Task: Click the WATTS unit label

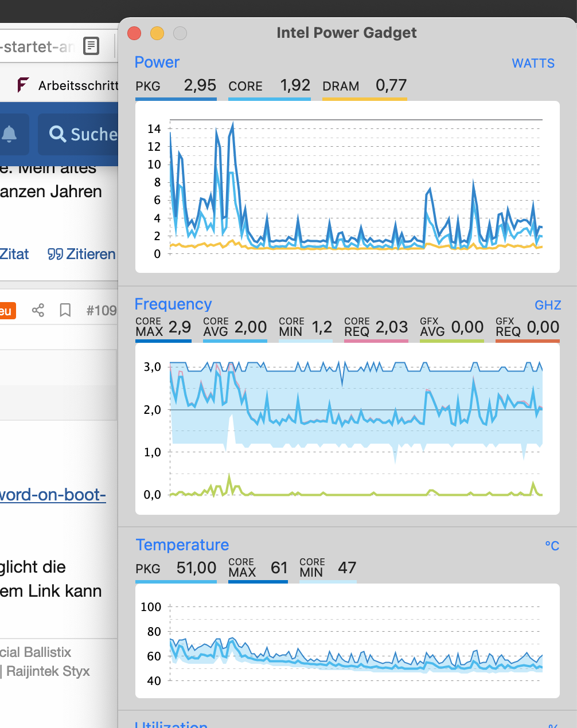Action: coord(533,63)
